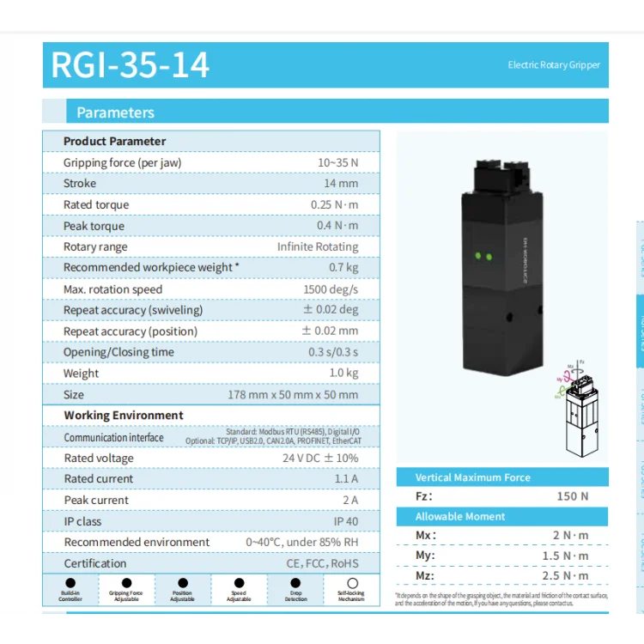Click the Communication interface row
The image size is (644, 644).
click(x=211, y=437)
